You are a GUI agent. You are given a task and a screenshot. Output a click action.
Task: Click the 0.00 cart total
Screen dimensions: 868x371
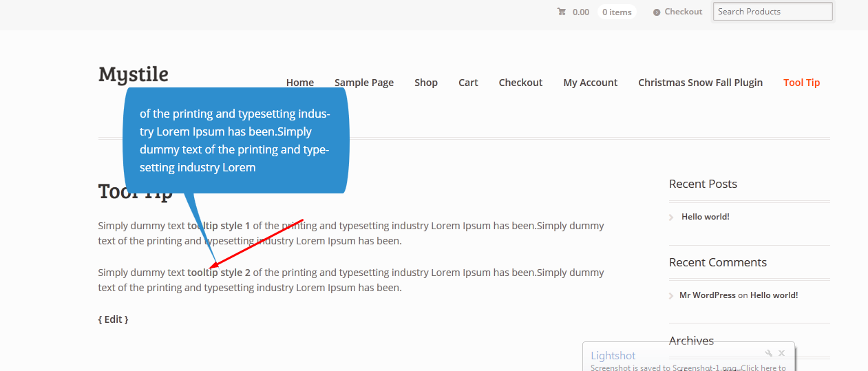pyautogui.click(x=581, y=12)
